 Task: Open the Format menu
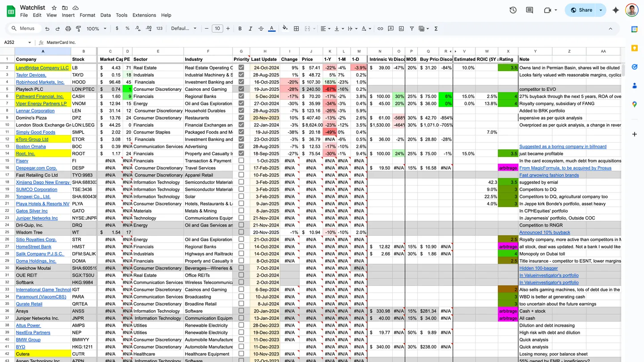pyautogui.click(x=87, y=15)
